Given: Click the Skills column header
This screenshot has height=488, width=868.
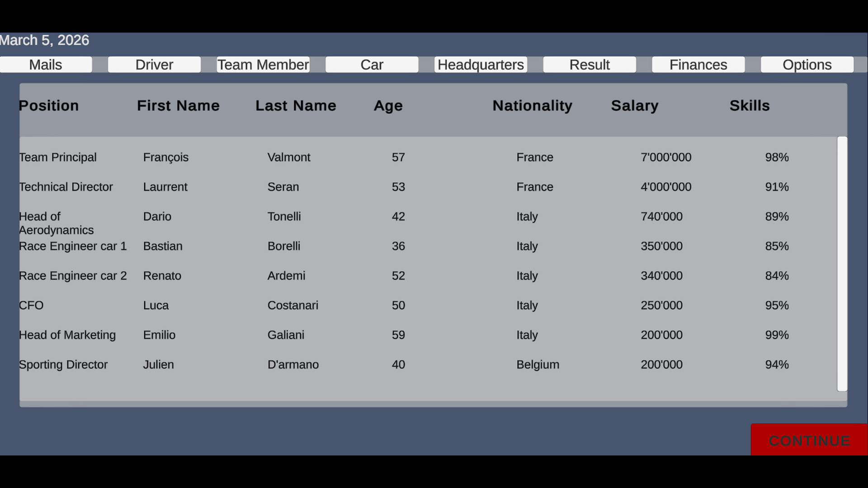Looking at the screenshot, I should 749,105.
